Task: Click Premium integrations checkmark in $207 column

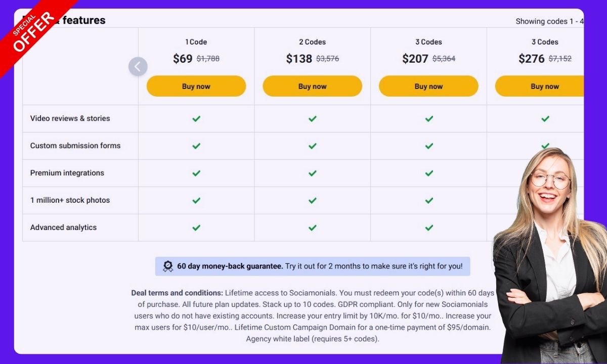Action: click(429, 173)
